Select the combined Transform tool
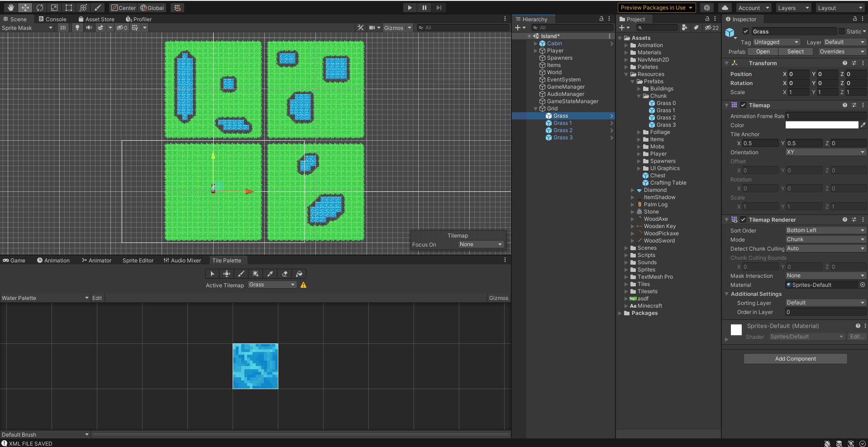Viewport: 868px width, 447px height. pos(83,8)
